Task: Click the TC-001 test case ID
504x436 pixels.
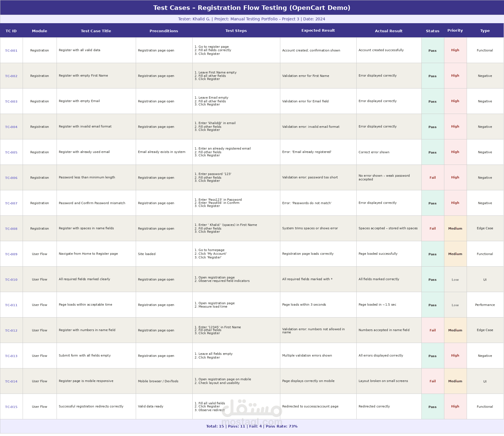Action: [11, 51]
